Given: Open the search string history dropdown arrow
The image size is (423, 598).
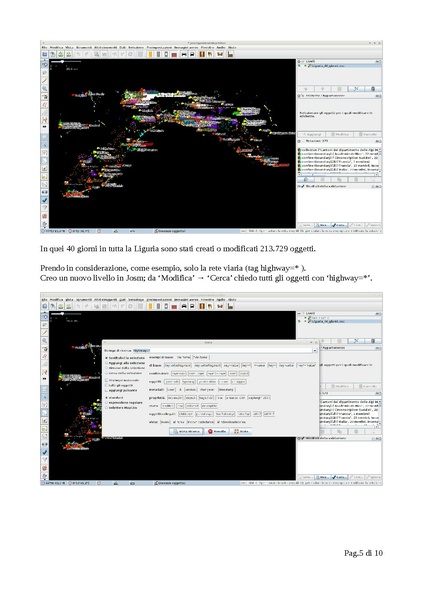Looking at the screenshot, I should pyautogui.click(x=315, y=350).
